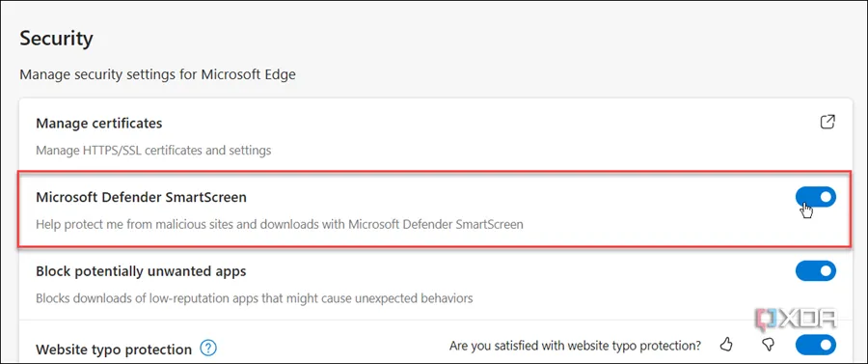This screenshot has width=868, height=364.
Task: Open Manage certificates external link icon
Action: [x=827, y=122]
